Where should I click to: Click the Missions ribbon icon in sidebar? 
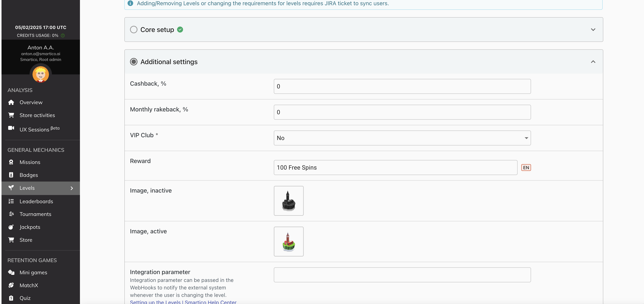coord(11,162)
